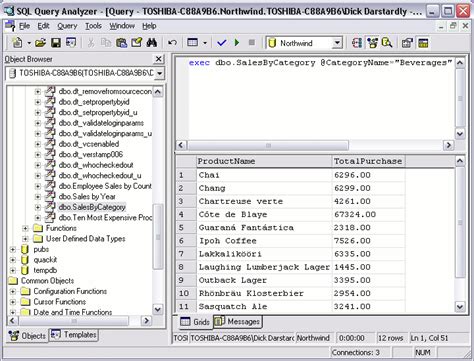
Task: Click the Copy toolbar icon
Action: tap(106, 43)
